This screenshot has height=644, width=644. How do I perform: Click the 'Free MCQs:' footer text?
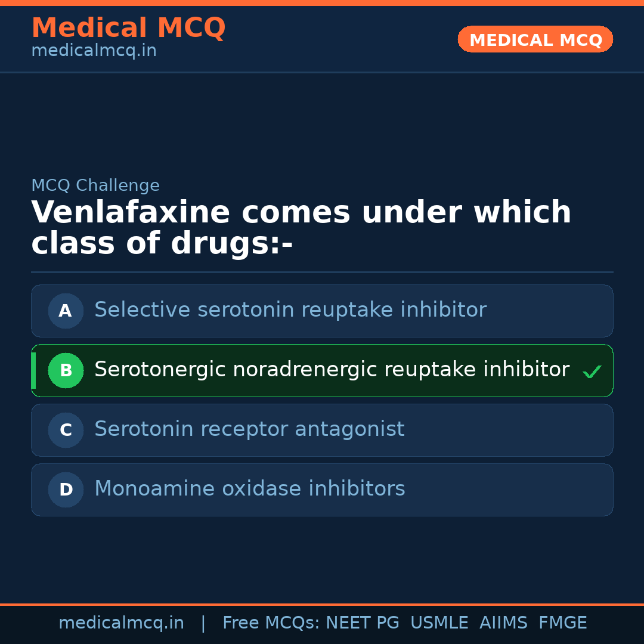point(271,623)
